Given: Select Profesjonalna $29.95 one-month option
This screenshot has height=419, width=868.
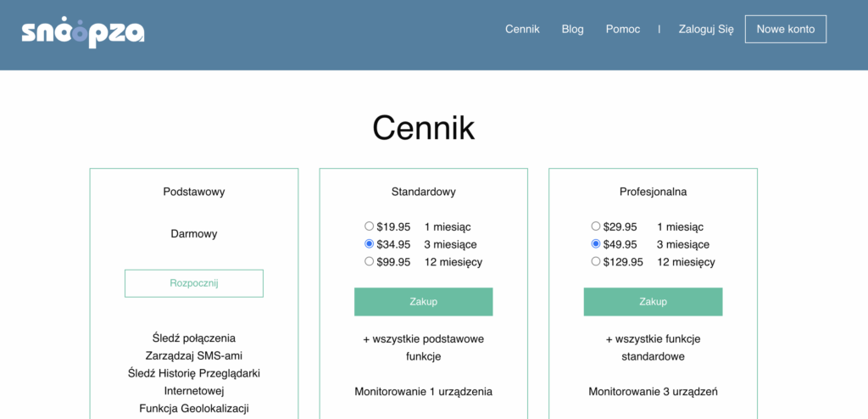Looking at the screenshot, I should [596, 226].
